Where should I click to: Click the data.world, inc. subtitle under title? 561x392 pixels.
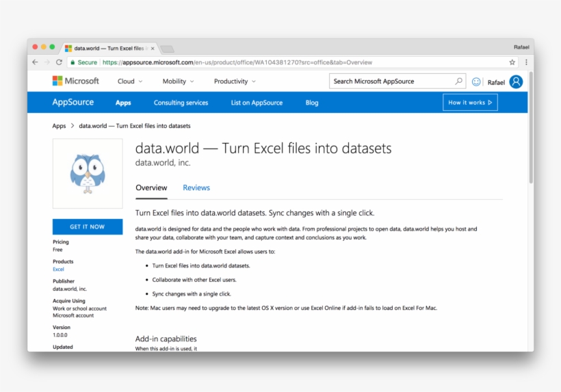point(163,163)
